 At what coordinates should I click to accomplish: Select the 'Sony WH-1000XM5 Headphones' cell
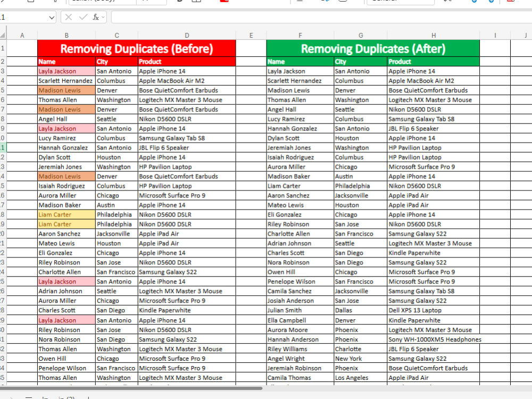tap(434, 339)
